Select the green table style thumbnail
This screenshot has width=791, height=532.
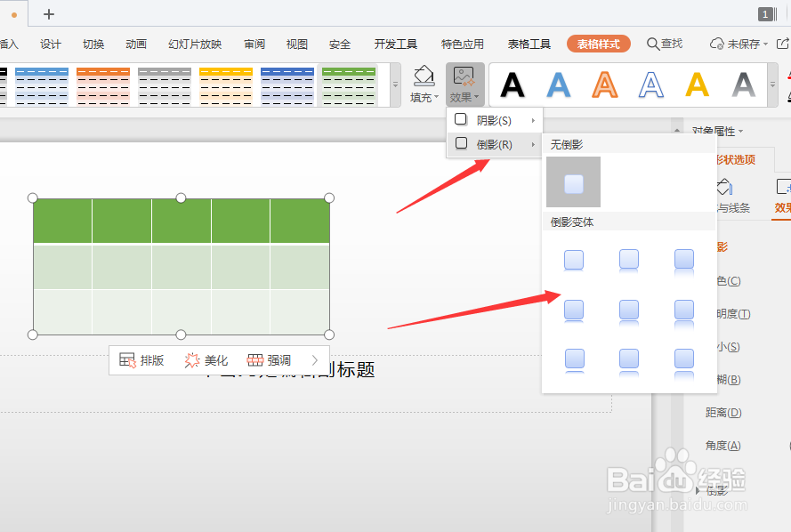pyautogui.click(x=349, y=86)
